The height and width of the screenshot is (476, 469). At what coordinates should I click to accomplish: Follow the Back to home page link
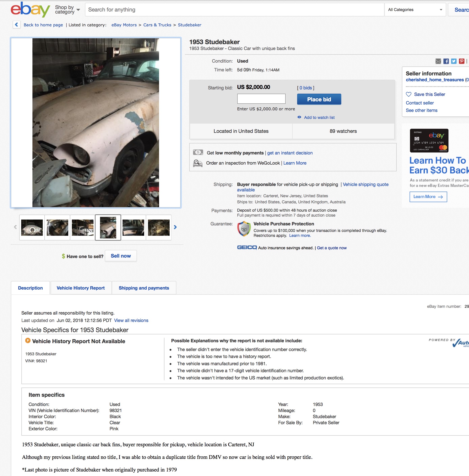(43, 25)
